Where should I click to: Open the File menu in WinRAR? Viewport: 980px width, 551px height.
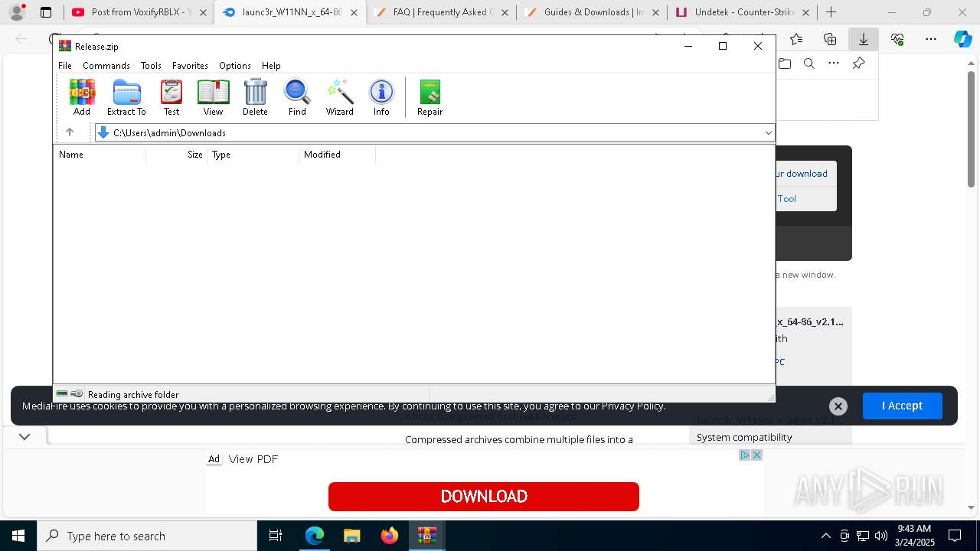coord(65,66)
